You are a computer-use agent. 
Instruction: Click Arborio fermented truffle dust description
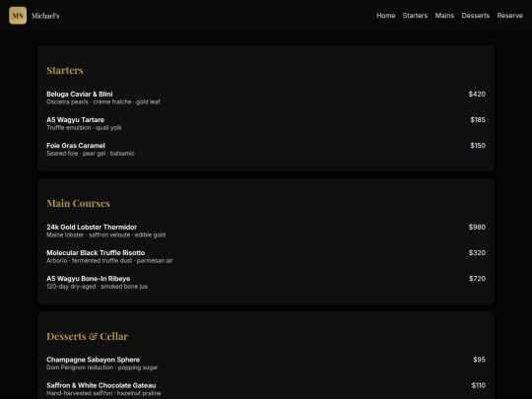(109, 260)
